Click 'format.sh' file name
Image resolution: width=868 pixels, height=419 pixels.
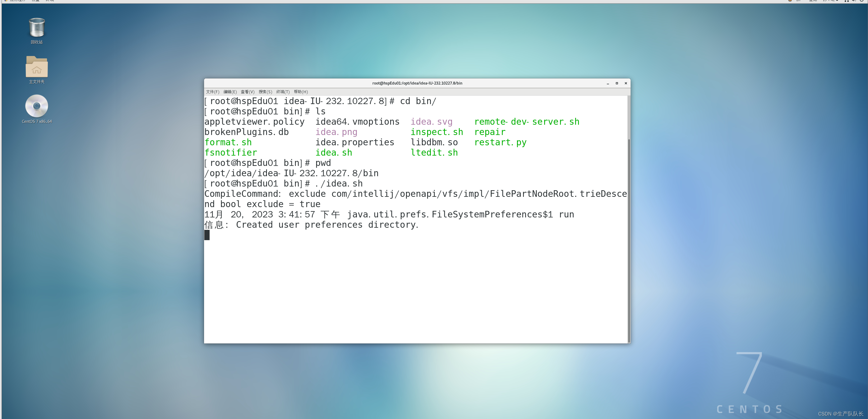[228, 142]
